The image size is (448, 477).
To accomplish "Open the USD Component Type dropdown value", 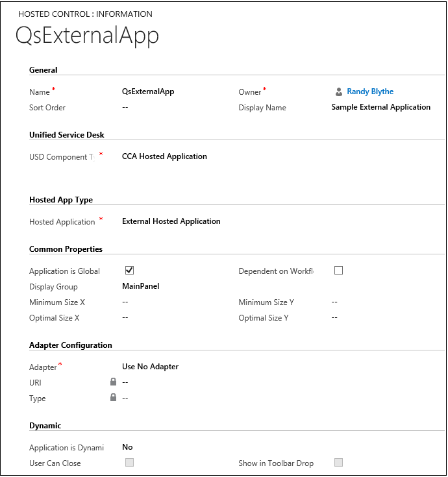I will click(164, 156).
